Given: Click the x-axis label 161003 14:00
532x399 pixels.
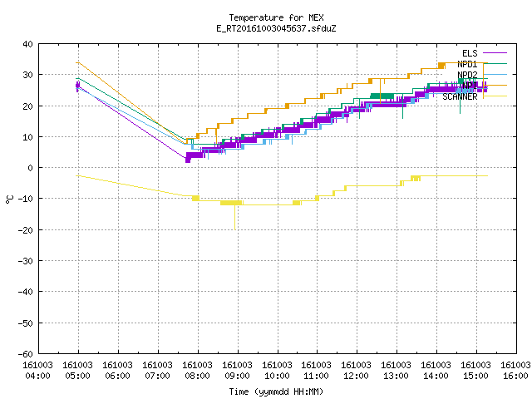Looking at the screenshot, I should click(x=436, y=371).
